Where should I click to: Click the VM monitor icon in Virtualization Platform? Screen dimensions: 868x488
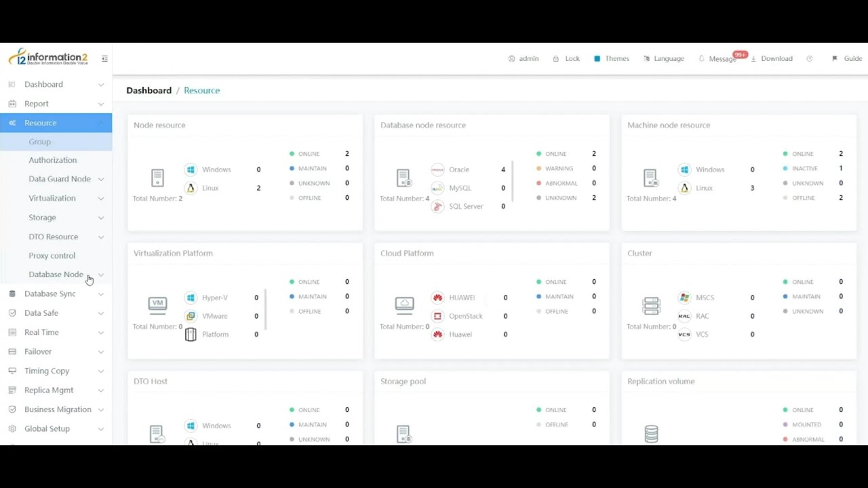[157, 305]
